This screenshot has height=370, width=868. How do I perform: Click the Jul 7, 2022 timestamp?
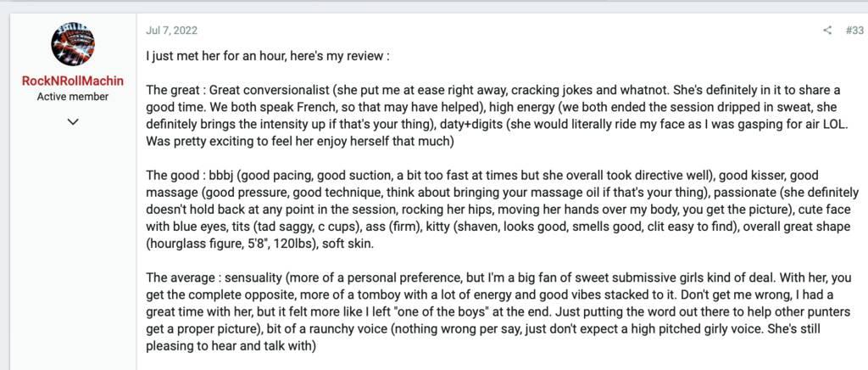[171, 30]
